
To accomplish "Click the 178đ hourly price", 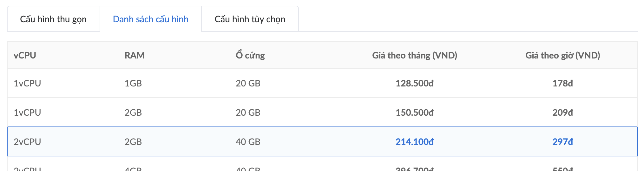I will [x=563, y=83].
